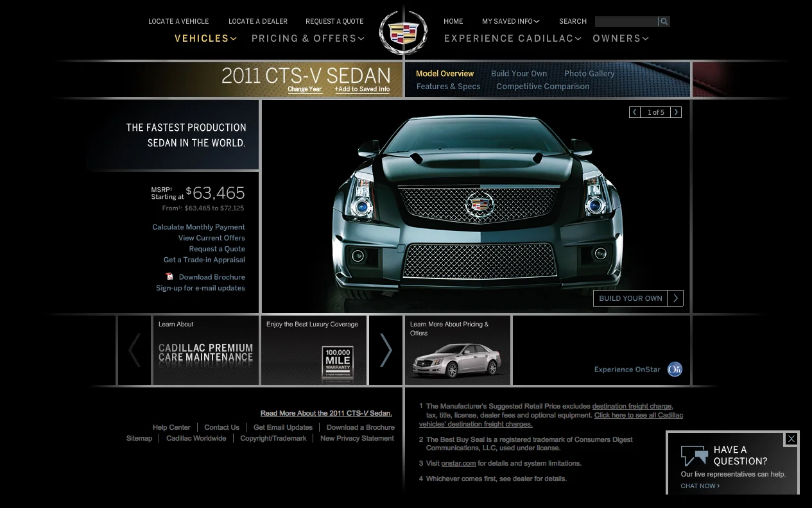Slide promo carousel to the right

click(386, 350)
